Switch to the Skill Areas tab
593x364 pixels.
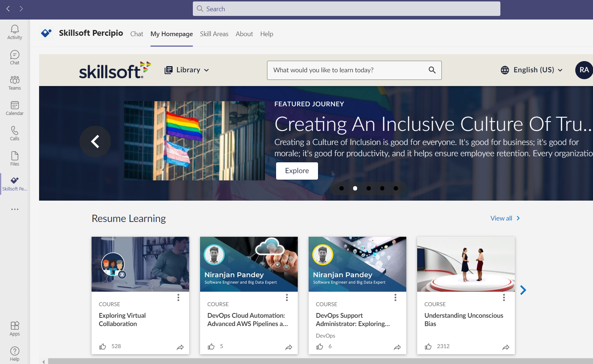pos(214,34)
